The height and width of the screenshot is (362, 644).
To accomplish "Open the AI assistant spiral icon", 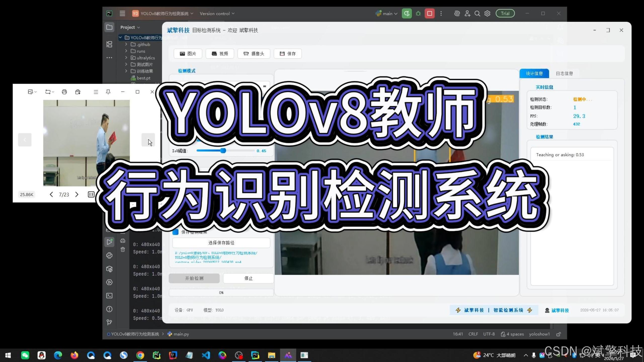I will click(457, 14).
